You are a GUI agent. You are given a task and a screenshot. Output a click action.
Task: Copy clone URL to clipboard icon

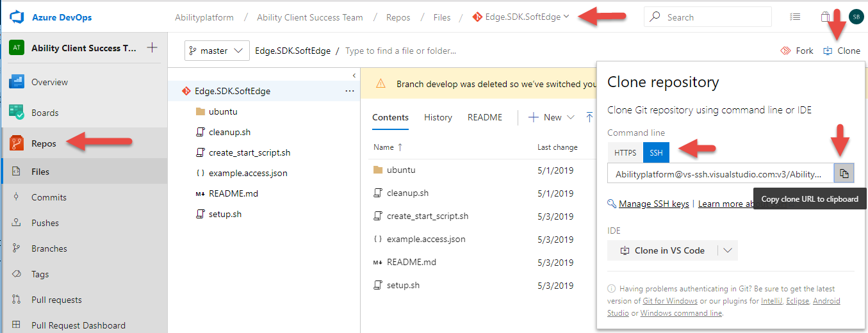(844, 174)
